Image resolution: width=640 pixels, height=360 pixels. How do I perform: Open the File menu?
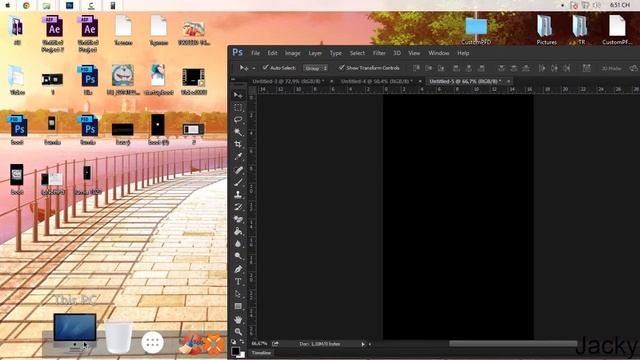point(256,53)
